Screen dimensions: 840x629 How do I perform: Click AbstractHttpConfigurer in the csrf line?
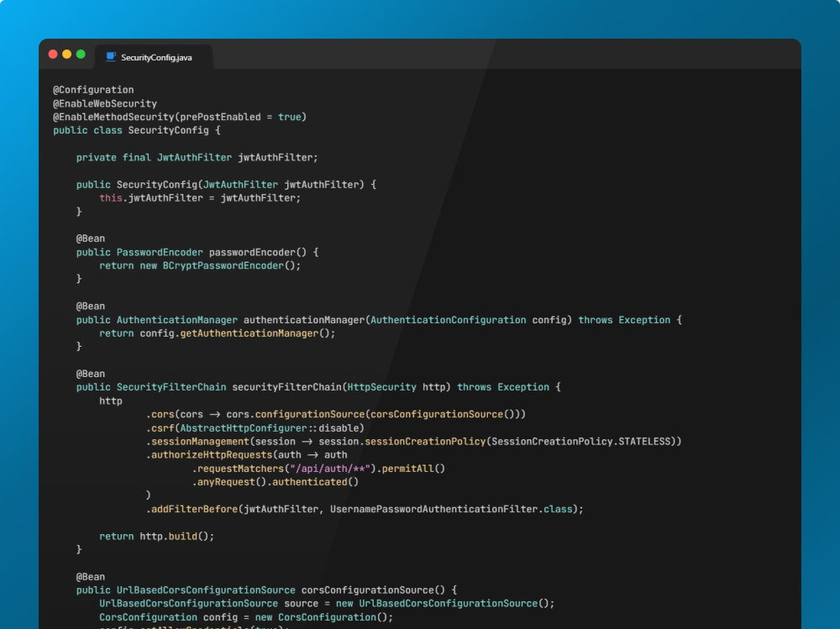(244, 428)
